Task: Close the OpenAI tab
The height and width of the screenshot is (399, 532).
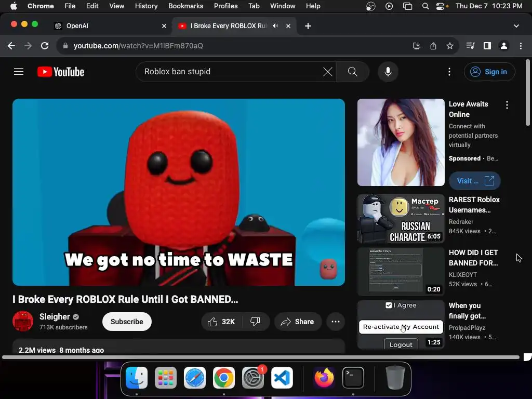Action: point(164,26)
